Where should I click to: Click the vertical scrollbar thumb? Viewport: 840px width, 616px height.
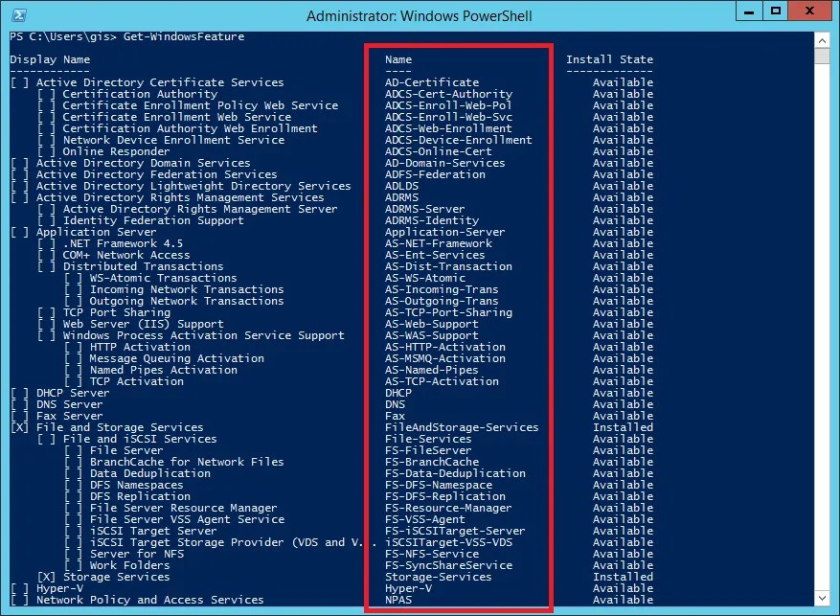[x=822, y=56]
